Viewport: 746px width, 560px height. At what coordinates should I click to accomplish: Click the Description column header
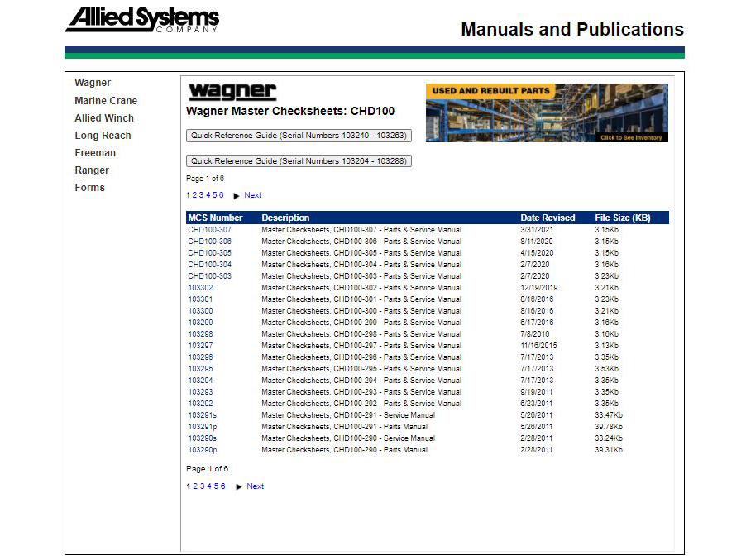pyautogui.click(x=285, y=218)
